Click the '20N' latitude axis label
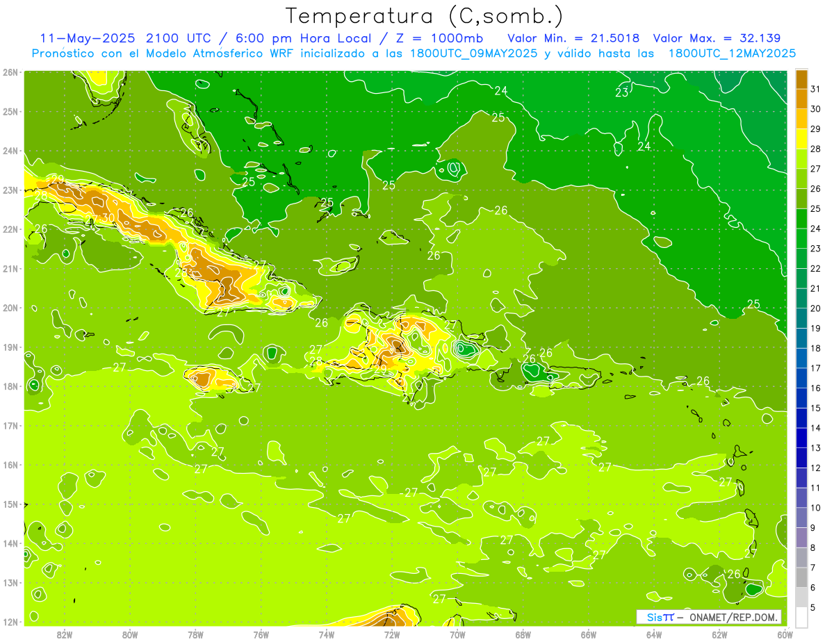Viewport: 834px width, 644px height. pos(10,308)
